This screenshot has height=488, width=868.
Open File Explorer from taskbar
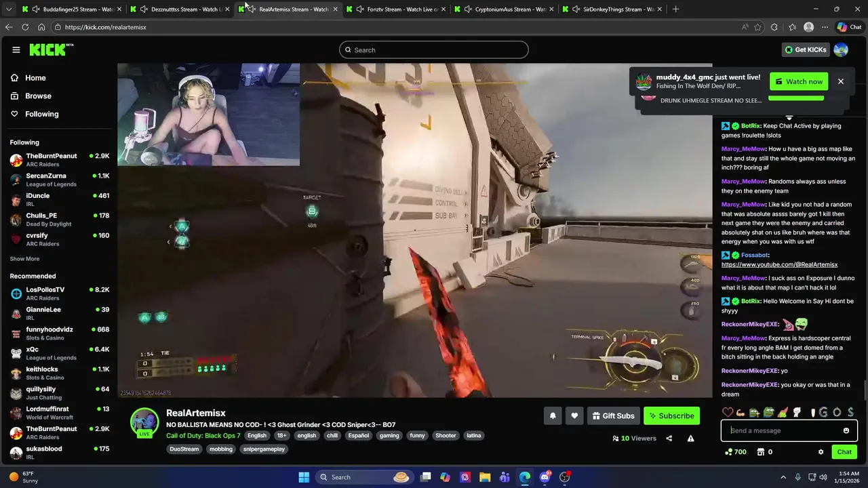485,477
